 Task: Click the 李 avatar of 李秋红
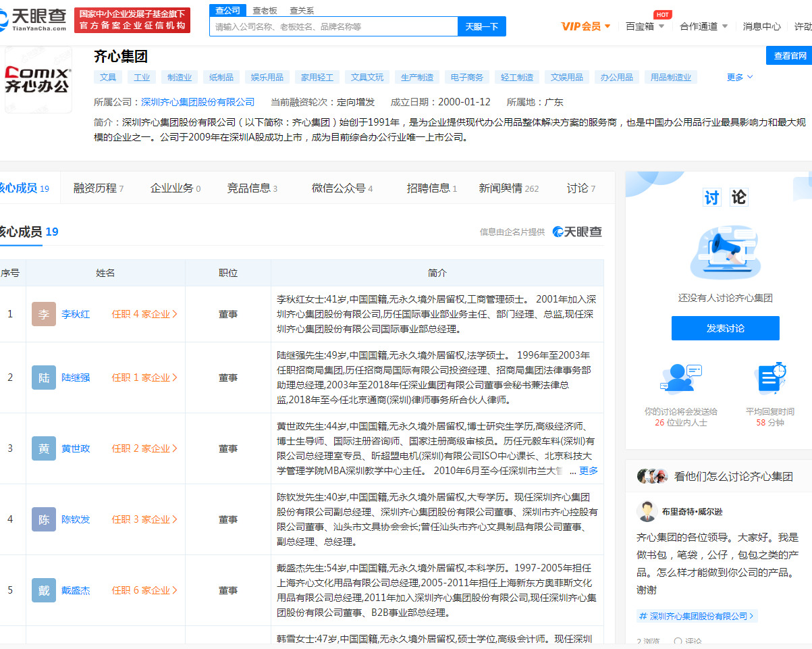(44, 314)
